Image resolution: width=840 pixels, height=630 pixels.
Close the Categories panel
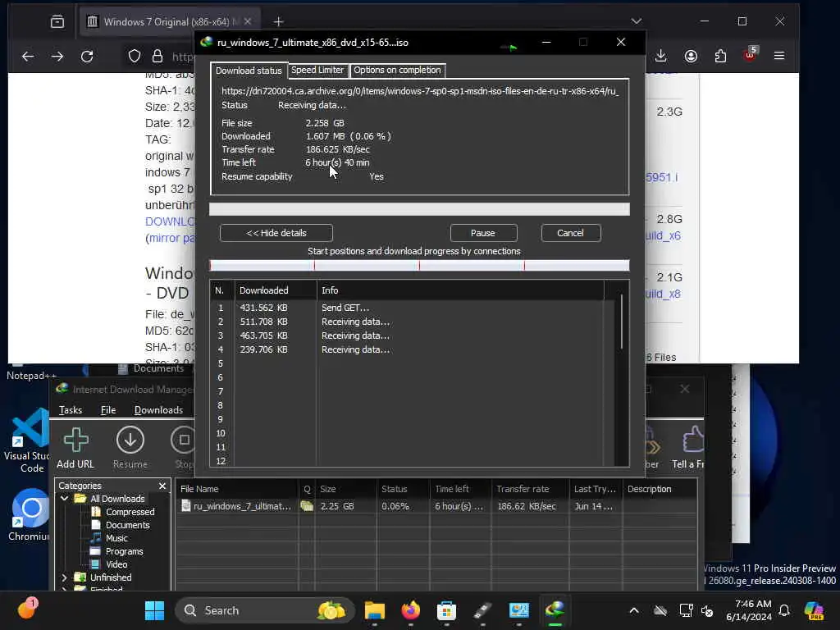[162, 486]
